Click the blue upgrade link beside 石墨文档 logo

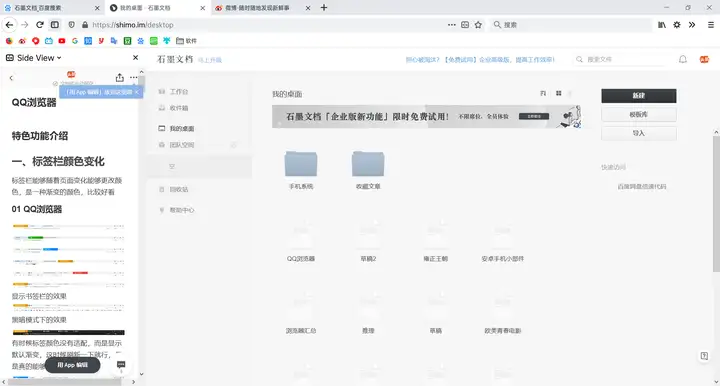[210, 60]
